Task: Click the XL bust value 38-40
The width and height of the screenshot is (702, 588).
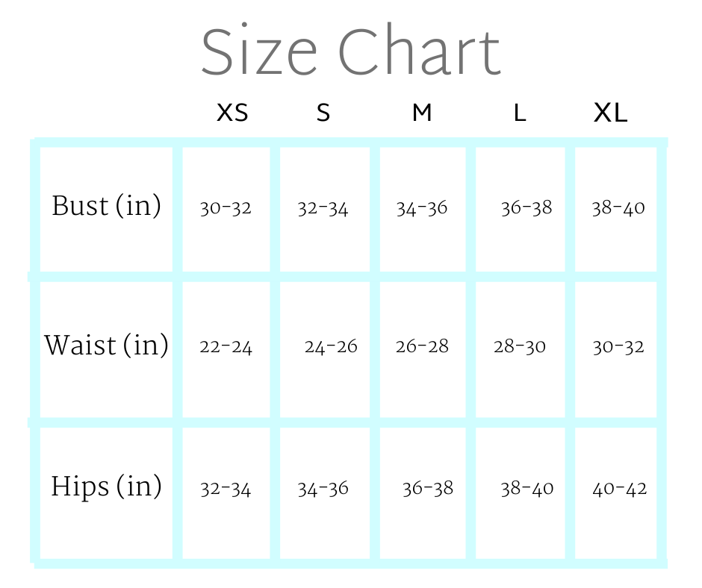Action: (x=618, y=207)
